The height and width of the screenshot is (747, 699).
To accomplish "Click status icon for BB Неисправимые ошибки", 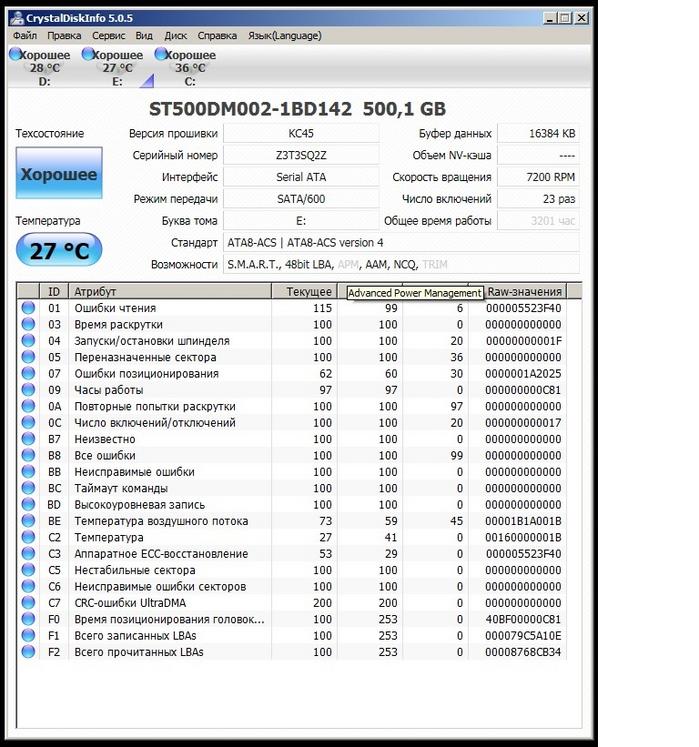I will [x=28, y=472].
